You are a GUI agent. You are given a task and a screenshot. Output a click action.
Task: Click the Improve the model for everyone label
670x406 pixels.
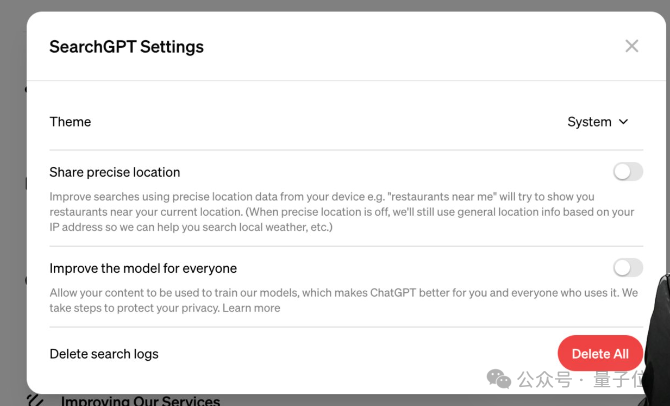tap(143, 268)
